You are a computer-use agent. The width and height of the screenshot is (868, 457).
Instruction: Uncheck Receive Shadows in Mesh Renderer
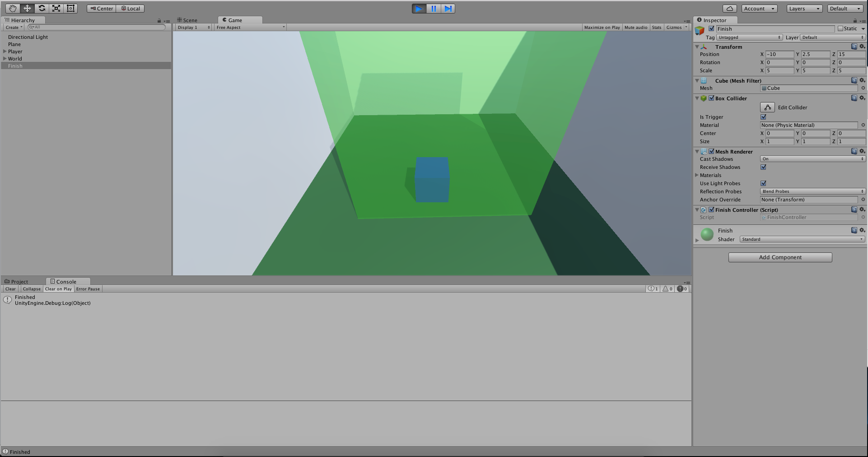pos(763,167)
